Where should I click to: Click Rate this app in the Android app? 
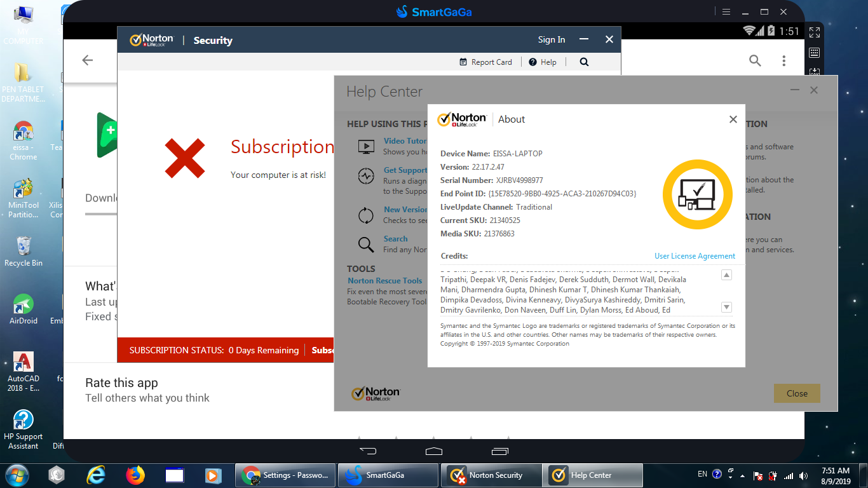pos(121,383)
